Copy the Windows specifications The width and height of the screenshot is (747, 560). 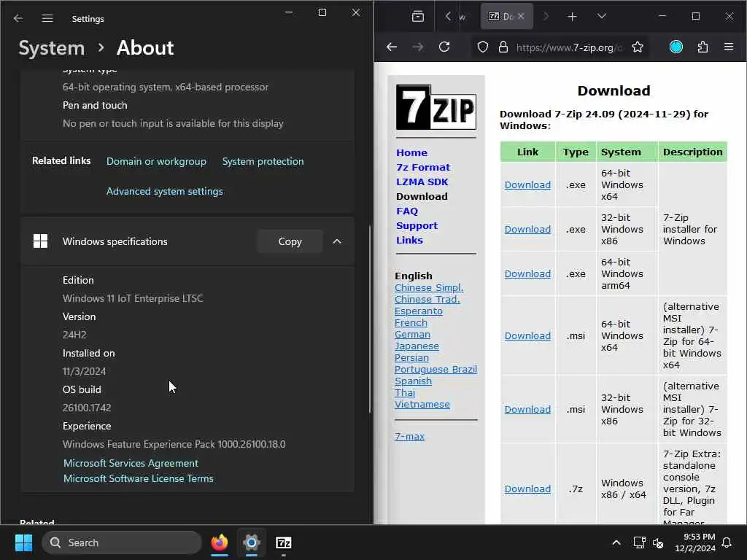click(290, 241)
